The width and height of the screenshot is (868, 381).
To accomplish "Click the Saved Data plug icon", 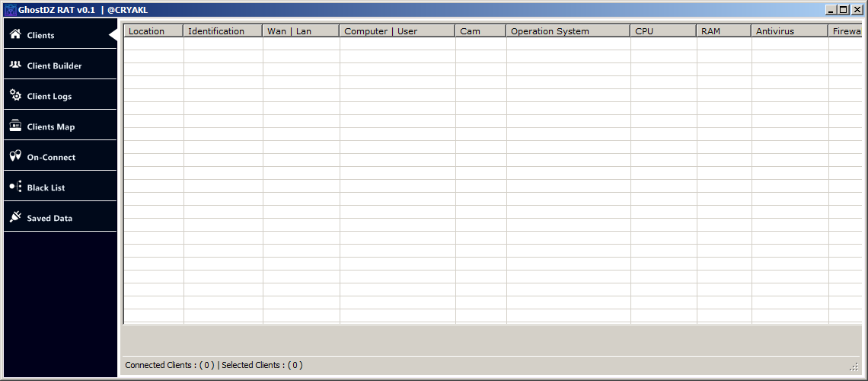I will pos(15,217).
